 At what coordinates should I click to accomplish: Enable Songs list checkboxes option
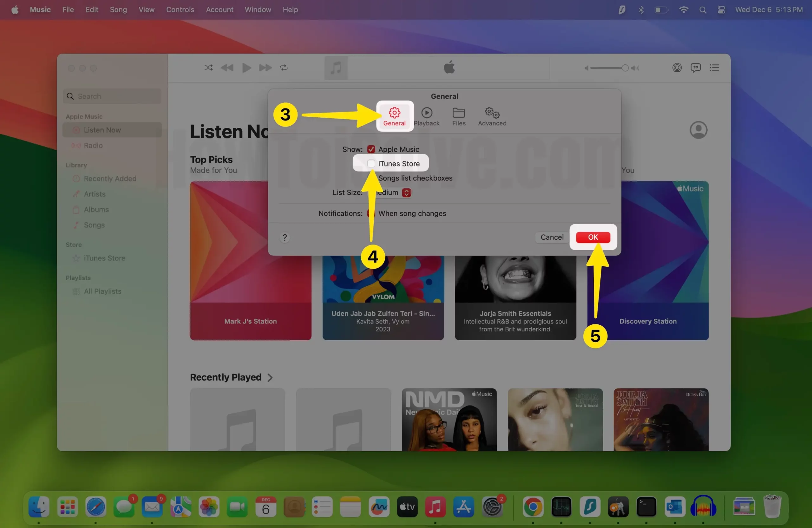370,178
